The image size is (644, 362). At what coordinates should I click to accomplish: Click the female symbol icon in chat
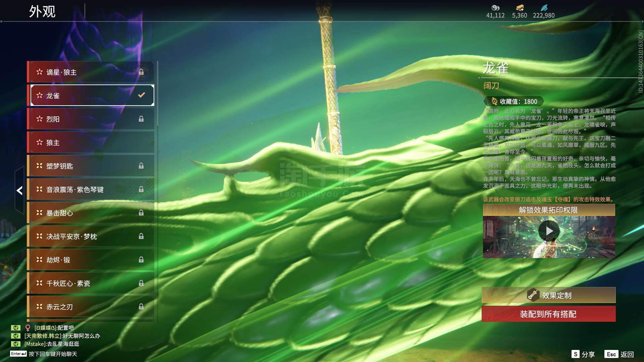28,328
